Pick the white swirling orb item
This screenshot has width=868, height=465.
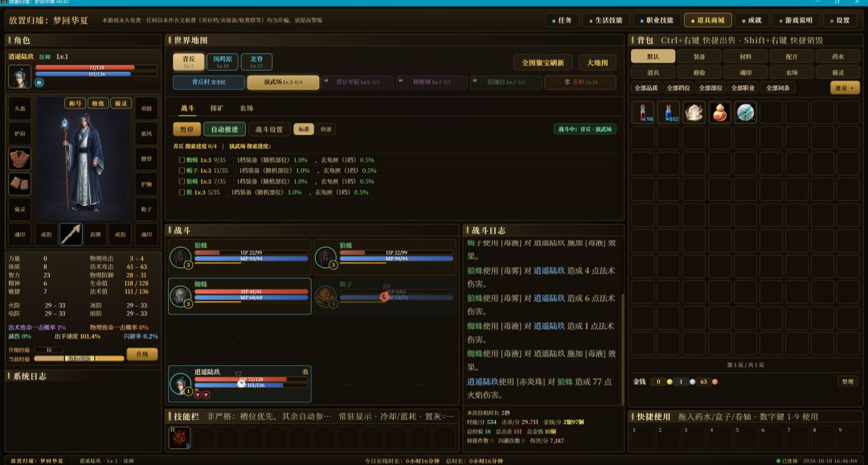coord(694,113)
